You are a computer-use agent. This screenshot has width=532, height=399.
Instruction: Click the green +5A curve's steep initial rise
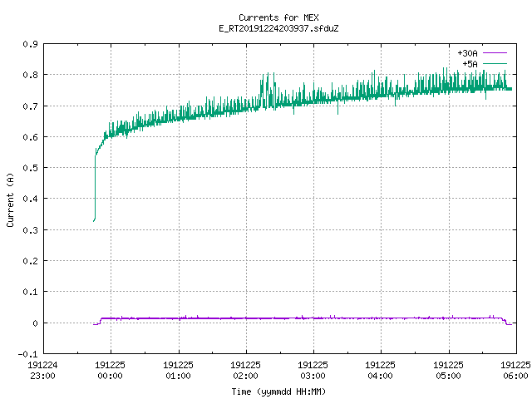click(x=95, y=186)
